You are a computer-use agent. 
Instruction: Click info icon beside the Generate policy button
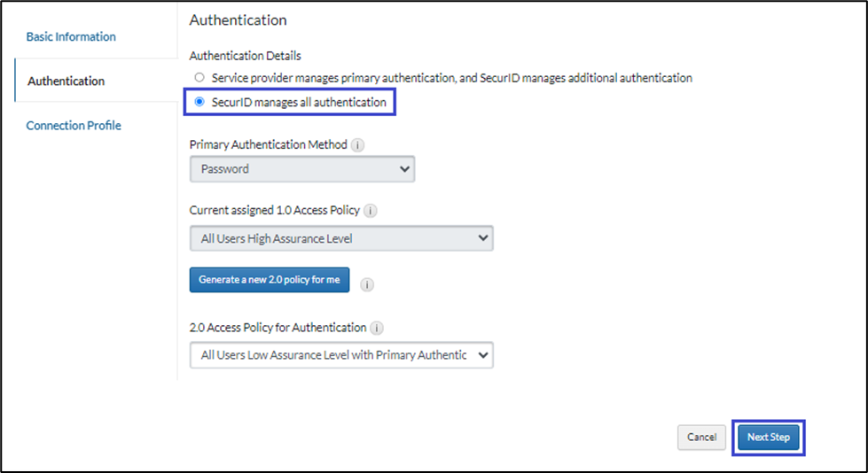pos(367,284)
